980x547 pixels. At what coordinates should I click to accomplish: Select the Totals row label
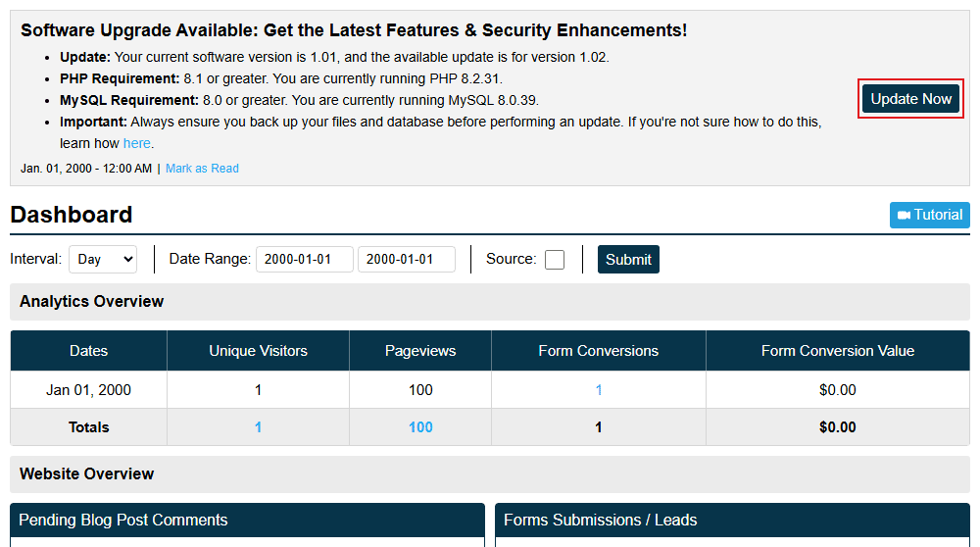click(89, 427)
